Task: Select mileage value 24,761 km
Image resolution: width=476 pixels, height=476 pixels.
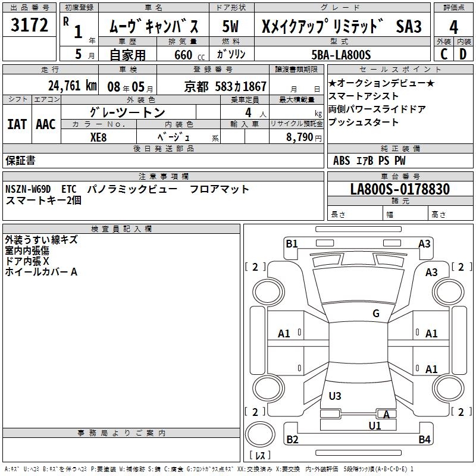Action: 73,86
